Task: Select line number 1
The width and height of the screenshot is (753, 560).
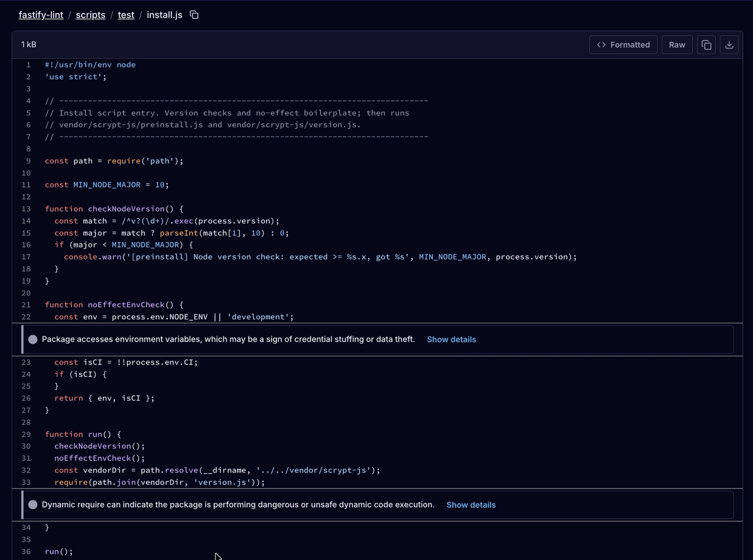Action: (x=28, y=65)
